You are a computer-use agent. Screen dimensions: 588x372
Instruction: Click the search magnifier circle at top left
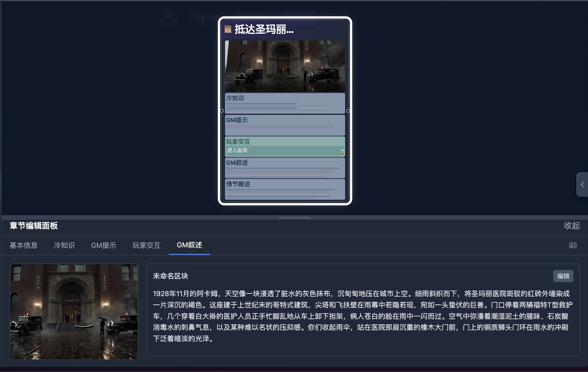pyautogui.click(x=169, y=18)
